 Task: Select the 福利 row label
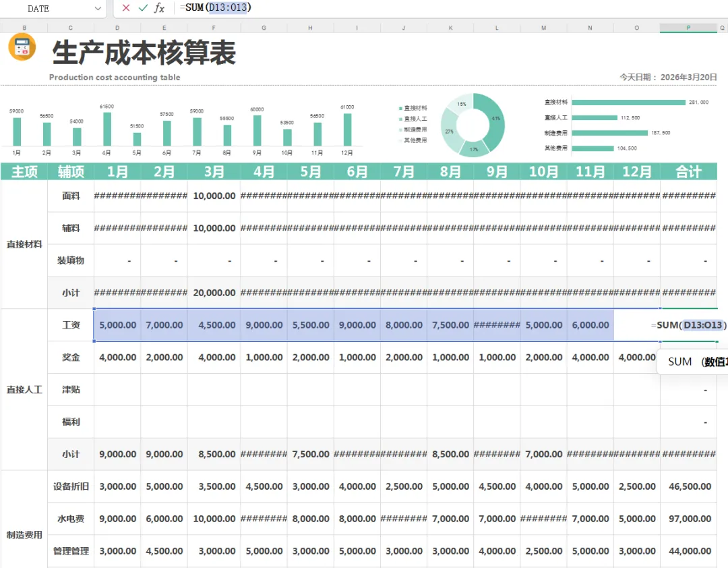click(71, 422)
